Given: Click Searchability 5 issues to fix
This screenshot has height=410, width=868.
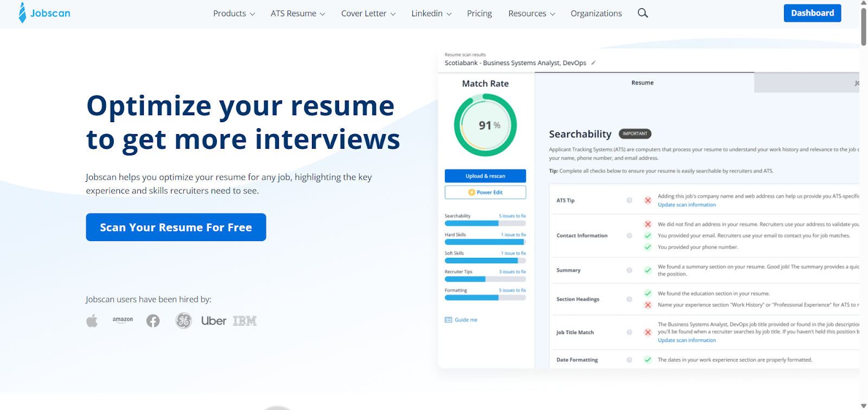Looking at the screenshot, I should (x=513, y=216).
